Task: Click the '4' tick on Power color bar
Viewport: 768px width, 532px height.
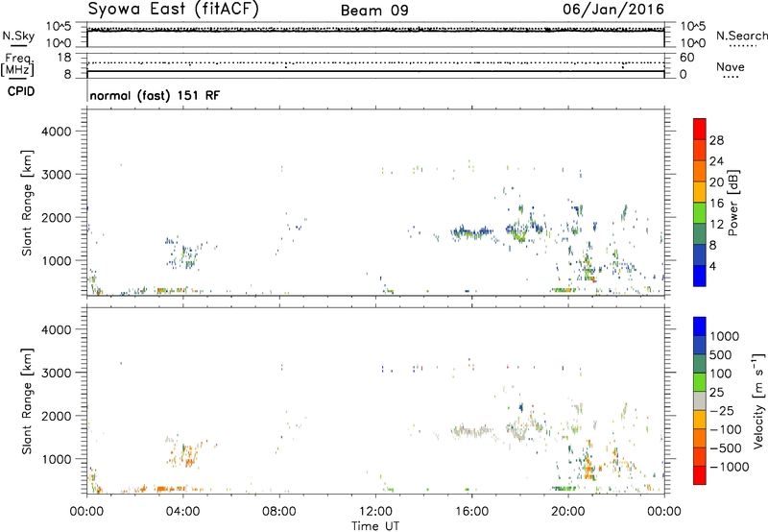Action: point(712,266)
